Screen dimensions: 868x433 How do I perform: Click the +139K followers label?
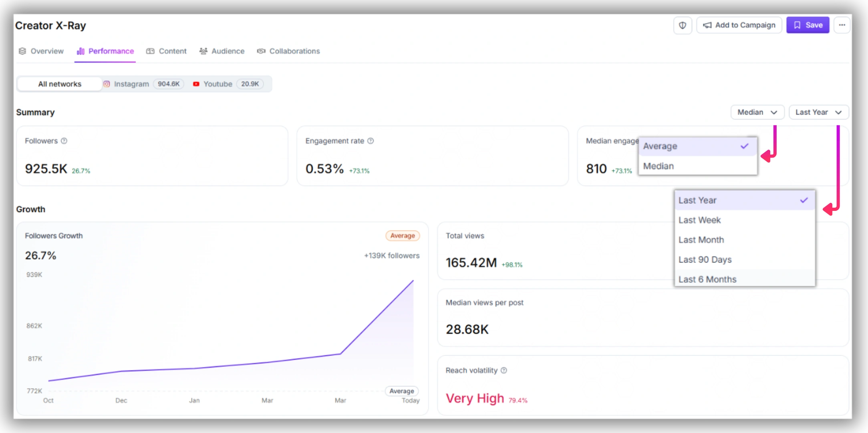pos(392,255)
